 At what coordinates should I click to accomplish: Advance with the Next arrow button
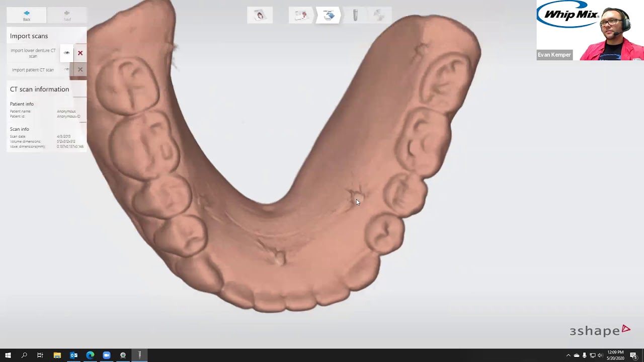click(67, 15)
